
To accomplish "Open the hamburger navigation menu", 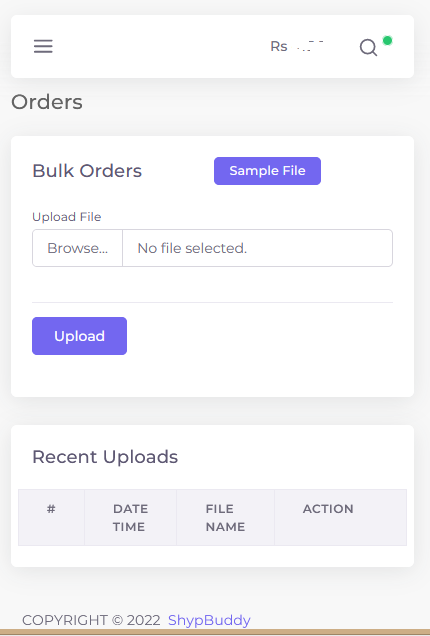I will pyautogui.click(x=43, y=46).
